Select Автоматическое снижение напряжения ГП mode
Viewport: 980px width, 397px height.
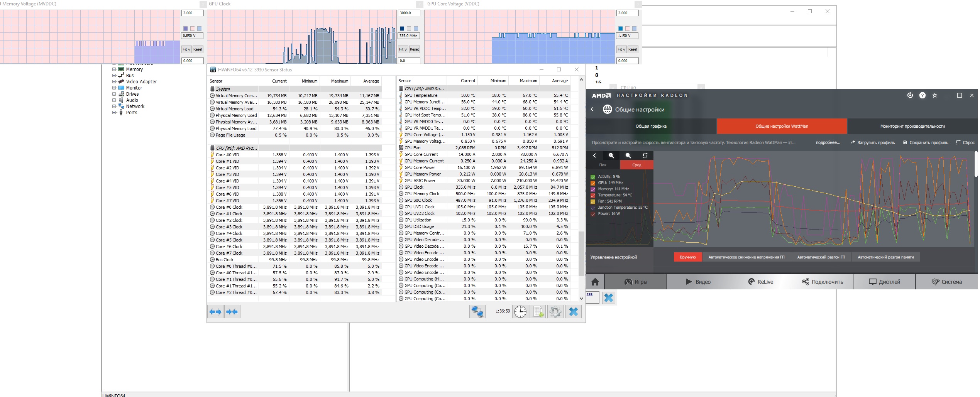pos(746,257)
